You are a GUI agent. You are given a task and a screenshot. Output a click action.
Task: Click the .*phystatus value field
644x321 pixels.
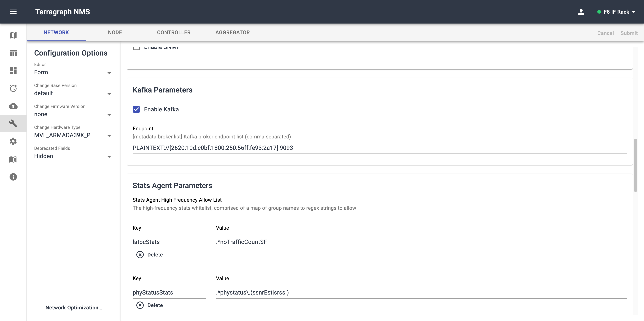(x=421, y=293)
